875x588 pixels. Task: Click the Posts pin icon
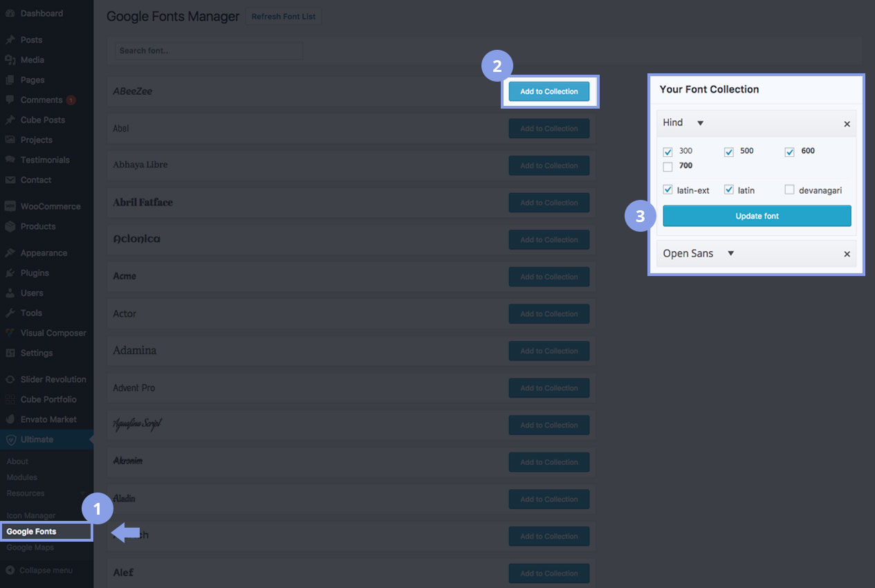pos(10,40)
